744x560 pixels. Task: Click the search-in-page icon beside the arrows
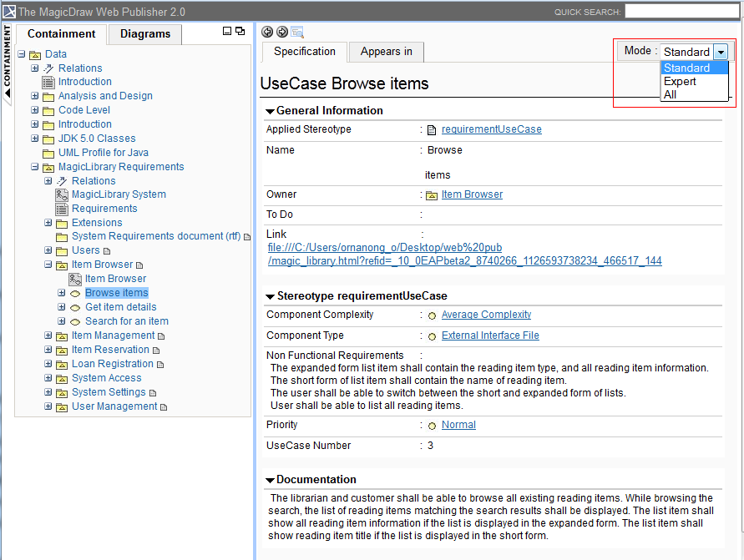click(x=297, y=33)
